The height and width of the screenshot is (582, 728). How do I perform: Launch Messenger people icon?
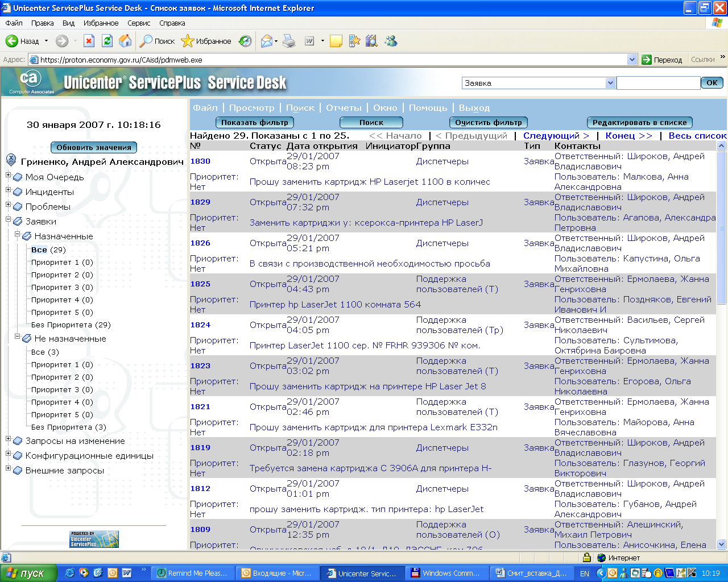click(391, 41)
